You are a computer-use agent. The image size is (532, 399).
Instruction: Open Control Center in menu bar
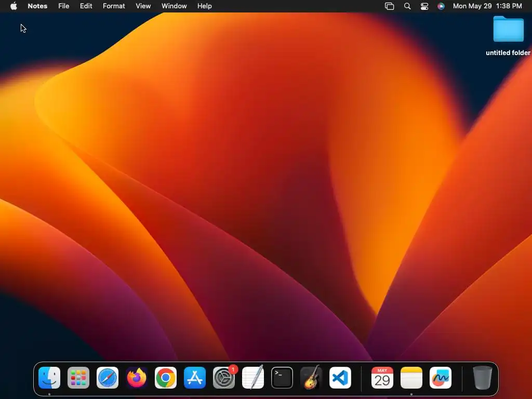[424, 6]
